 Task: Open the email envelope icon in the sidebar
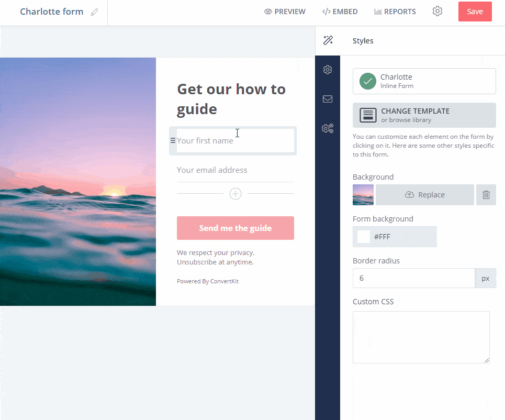328,98
